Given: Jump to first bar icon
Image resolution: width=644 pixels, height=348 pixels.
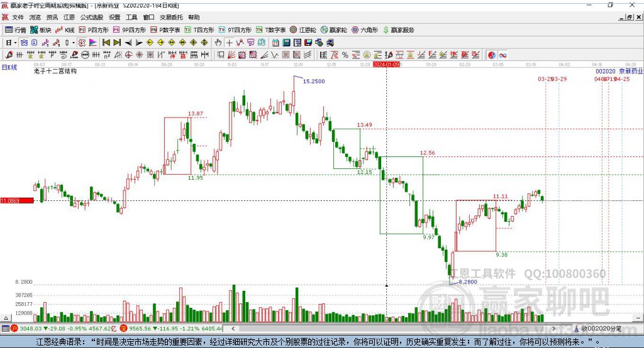Looking at the screenshot, I should pyautogui.click(x=106, y=43).
